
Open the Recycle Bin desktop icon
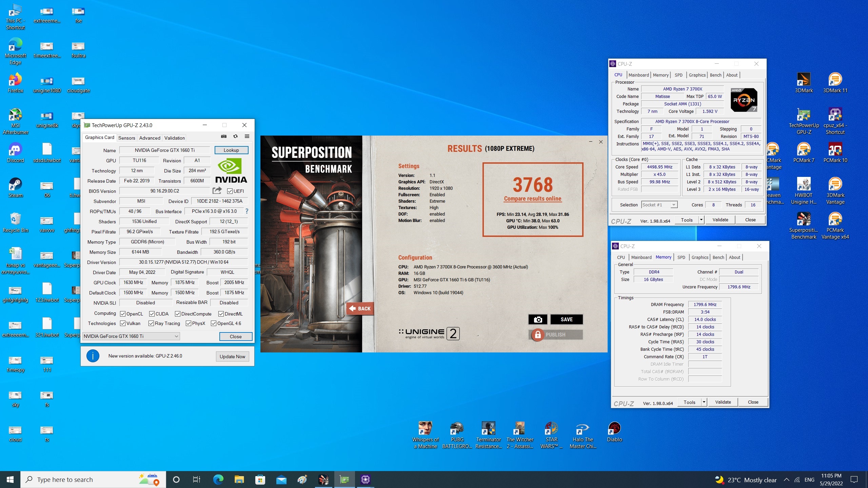tap(15, 223)
